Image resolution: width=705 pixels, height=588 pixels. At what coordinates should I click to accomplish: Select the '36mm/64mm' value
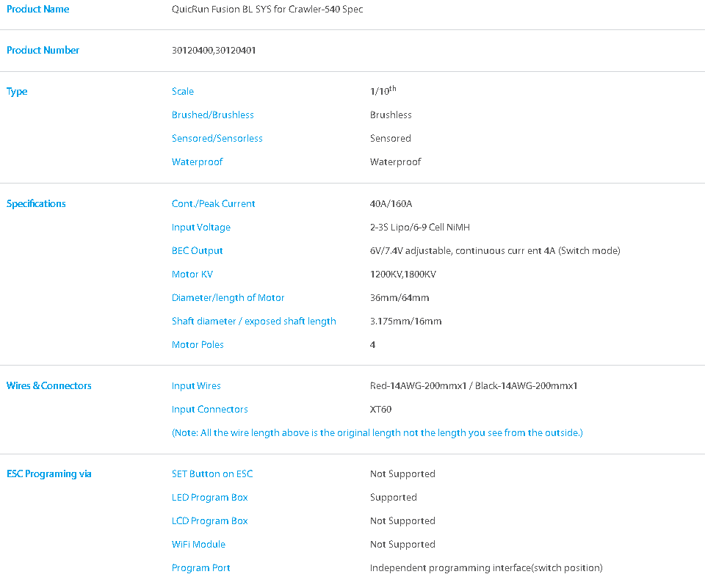399,298
